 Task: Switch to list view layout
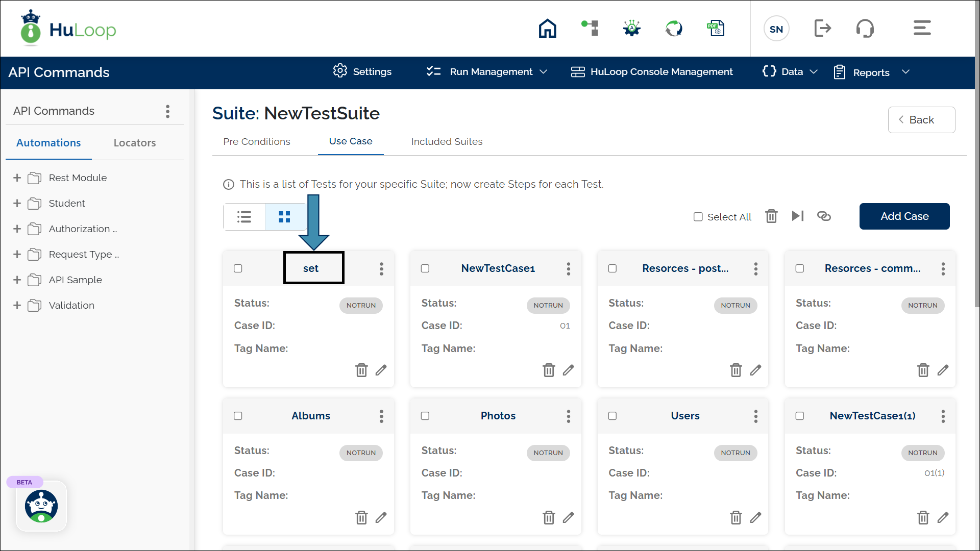[x=244, y=217]
